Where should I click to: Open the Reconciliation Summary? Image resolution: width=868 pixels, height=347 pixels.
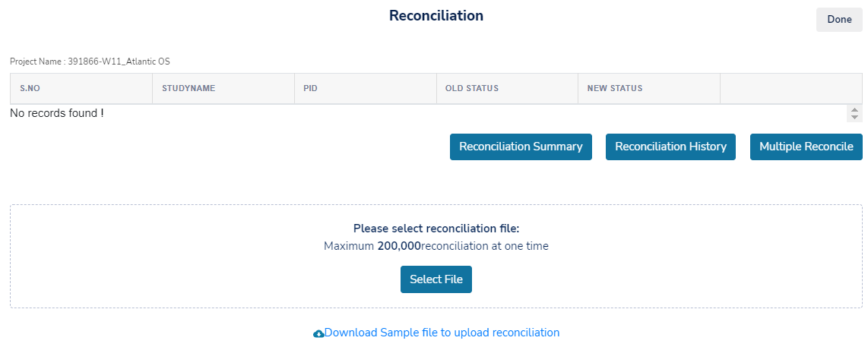point(521,147)
